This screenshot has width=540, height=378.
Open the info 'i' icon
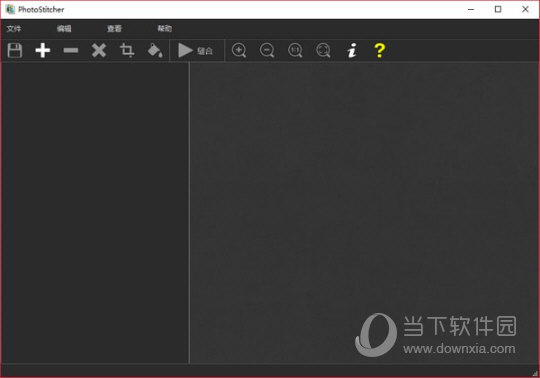pos(352,50)
